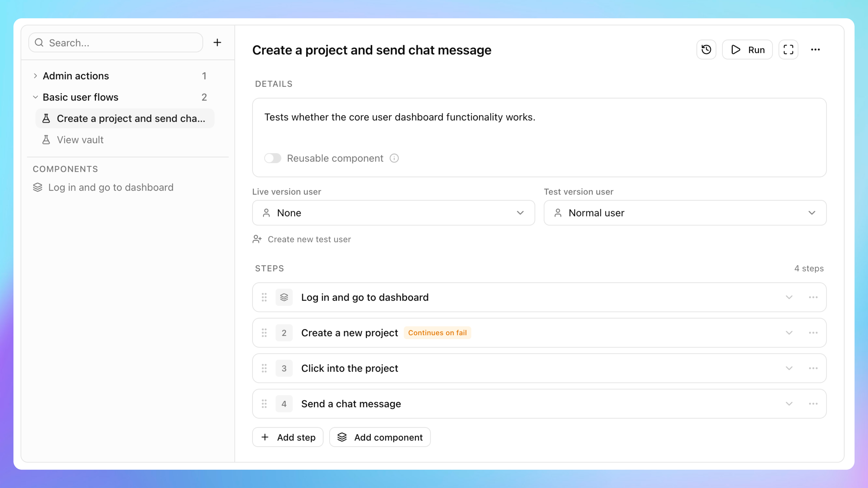Grab drag handle of Send a chat message step

pos(264,404)
